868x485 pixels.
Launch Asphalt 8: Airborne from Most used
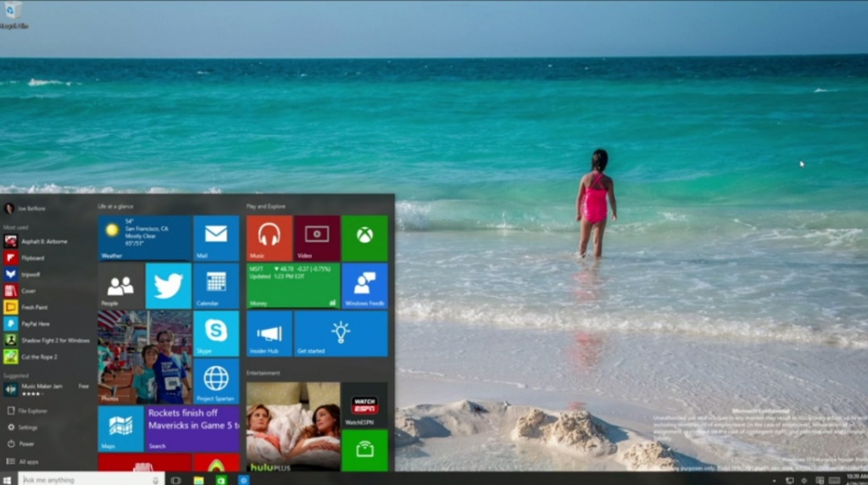pyautogui.click(x=43, y=241)
